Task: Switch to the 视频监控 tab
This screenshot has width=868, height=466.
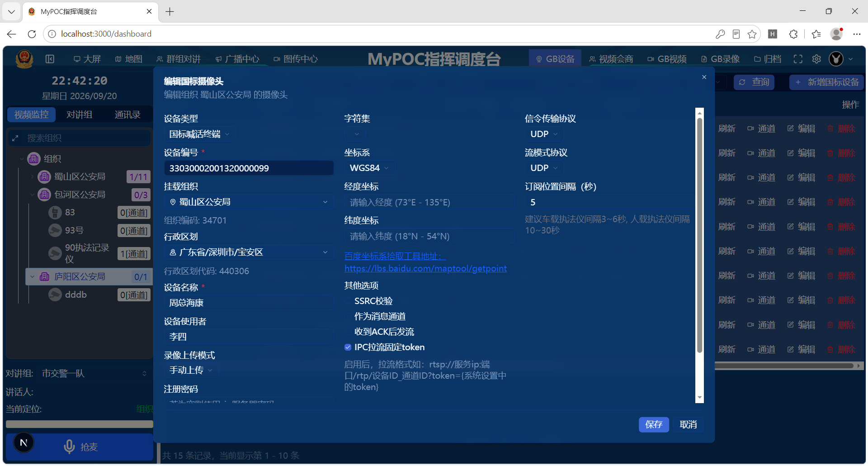Action: click(x=31, y=114)
